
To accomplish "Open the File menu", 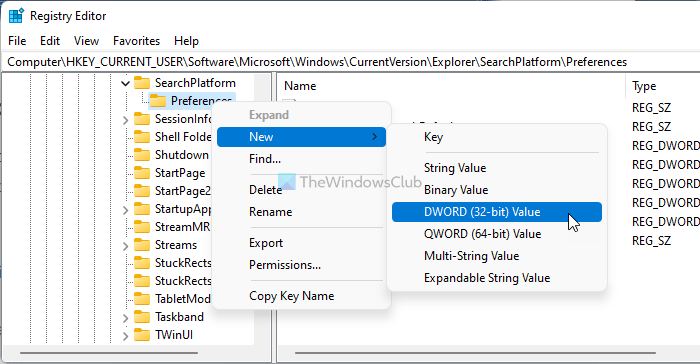I will tap(17, 41).
